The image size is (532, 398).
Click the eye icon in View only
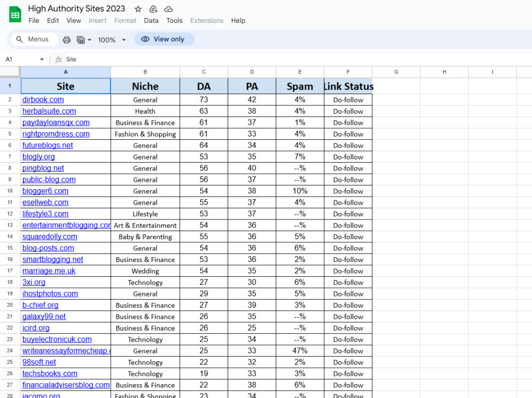coord(145,39)
